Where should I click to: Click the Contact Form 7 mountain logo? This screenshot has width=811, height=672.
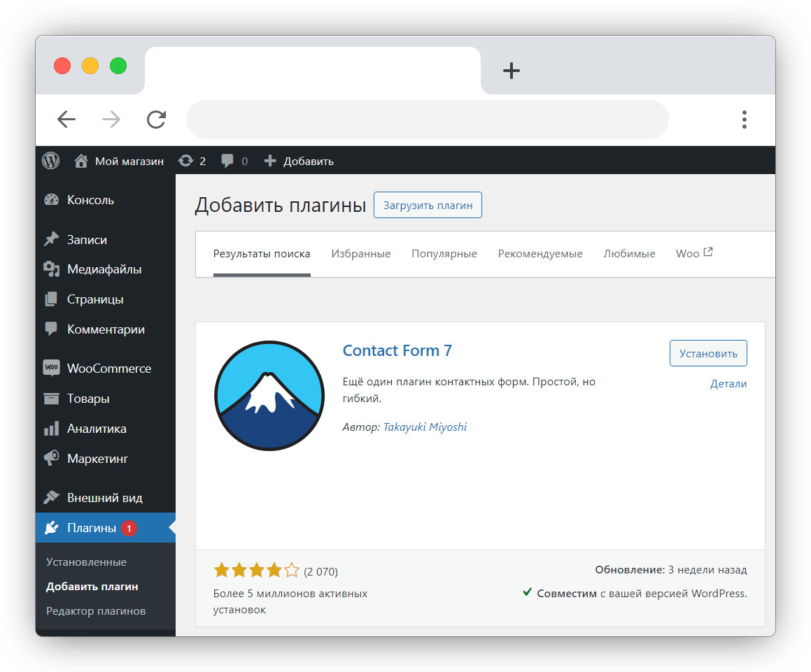269,396
